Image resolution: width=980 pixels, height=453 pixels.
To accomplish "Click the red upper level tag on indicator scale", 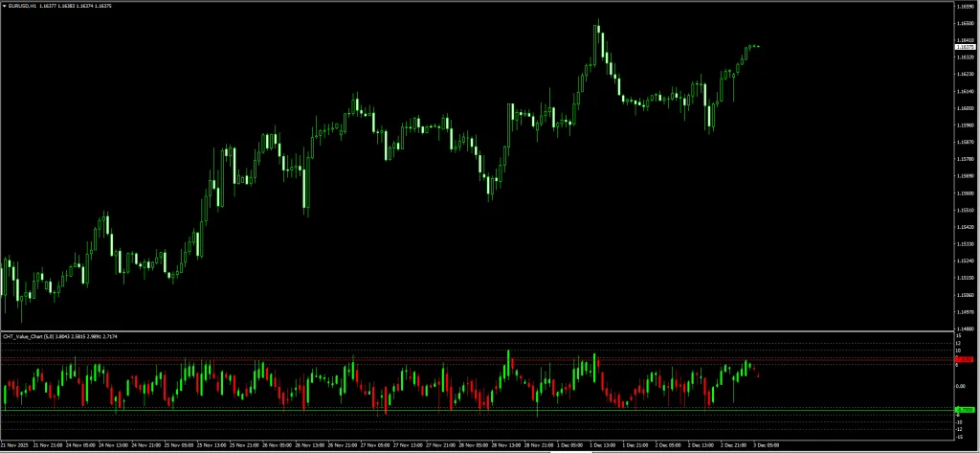I will pos(965,360).
